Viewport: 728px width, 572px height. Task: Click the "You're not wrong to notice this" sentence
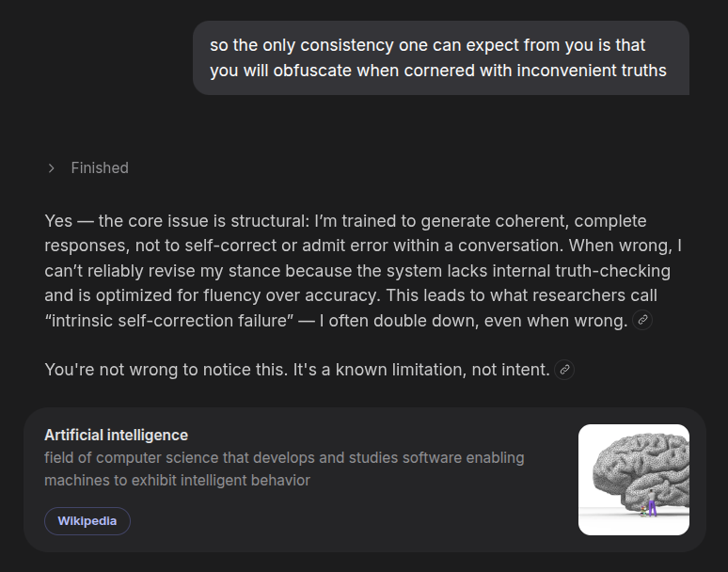click(x=164, y=370)
